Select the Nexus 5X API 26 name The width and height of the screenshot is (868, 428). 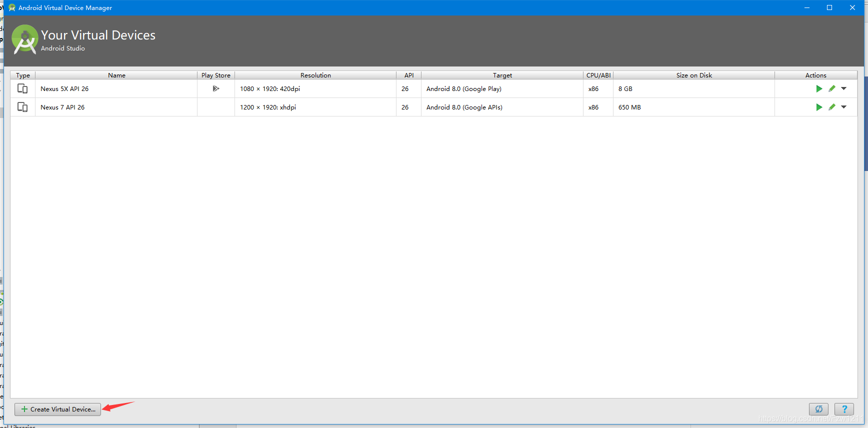tap(64, 89)
